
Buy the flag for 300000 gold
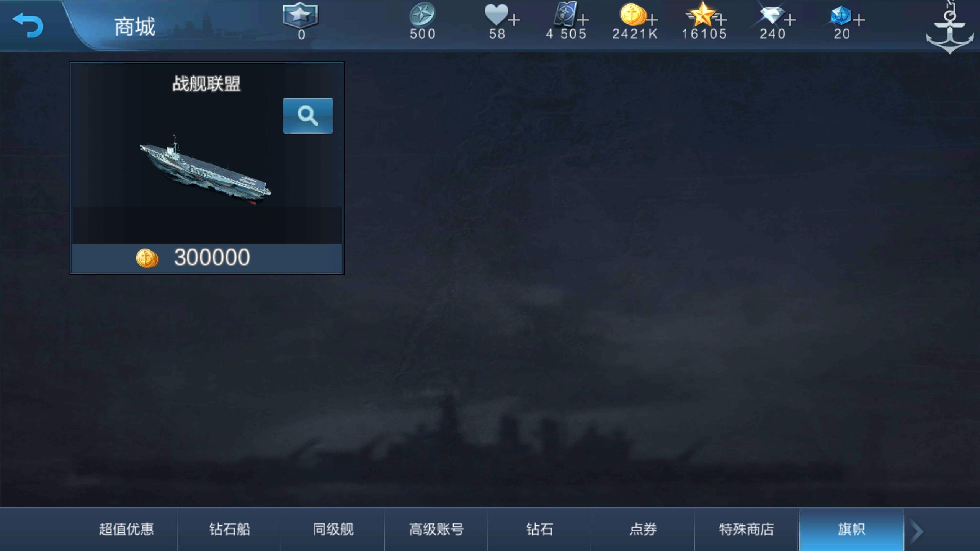[x=207, y=258]
